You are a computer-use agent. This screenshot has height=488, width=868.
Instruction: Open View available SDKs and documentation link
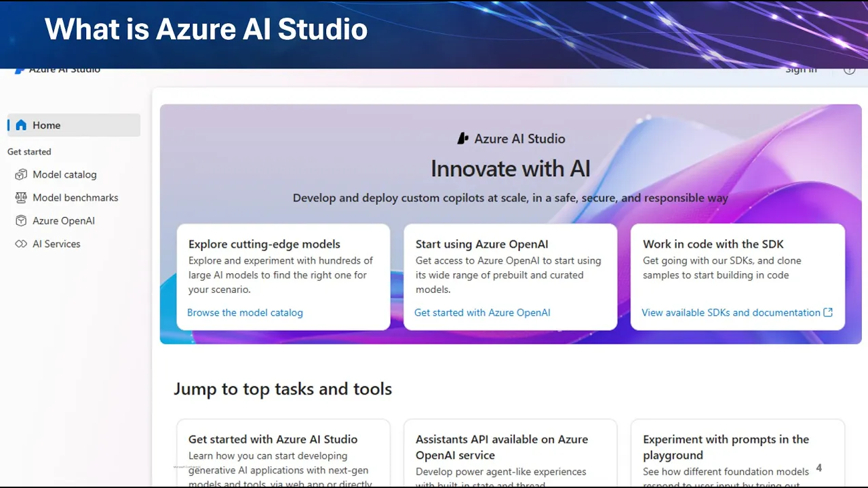pyautogui.click(x=731, y=312)
